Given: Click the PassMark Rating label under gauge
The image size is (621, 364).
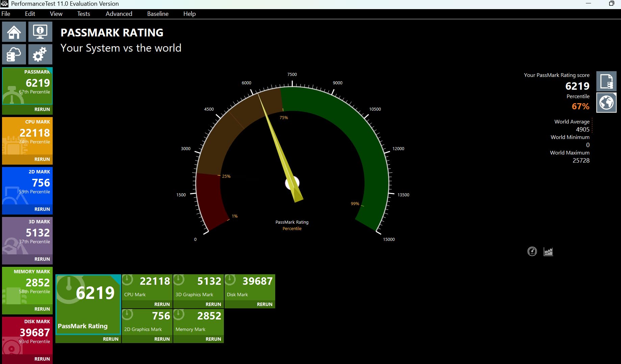Looking at the screenshot, I should [292, 222].
